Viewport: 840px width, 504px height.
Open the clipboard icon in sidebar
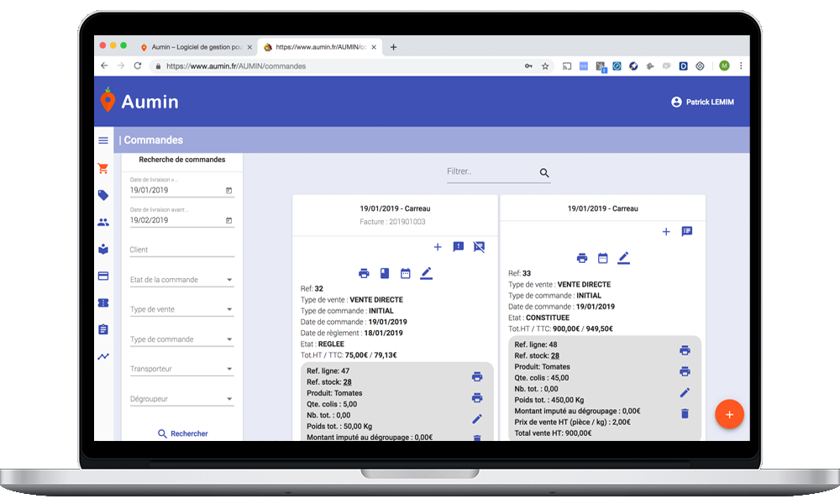click(x=103, y=329)
